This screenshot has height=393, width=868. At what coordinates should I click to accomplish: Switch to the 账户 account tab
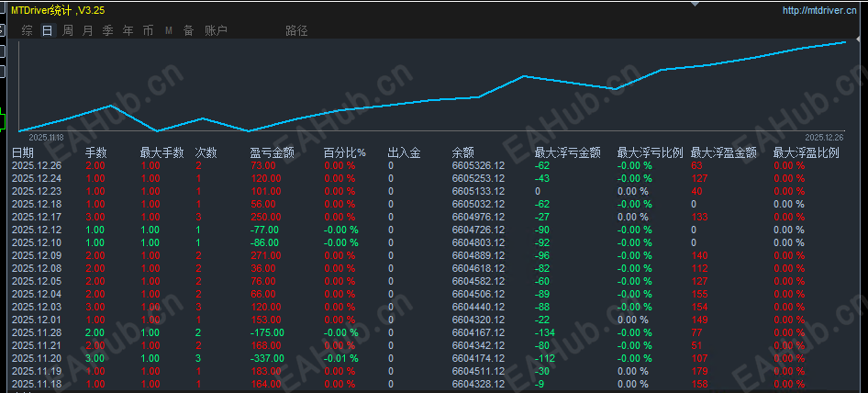216,30
